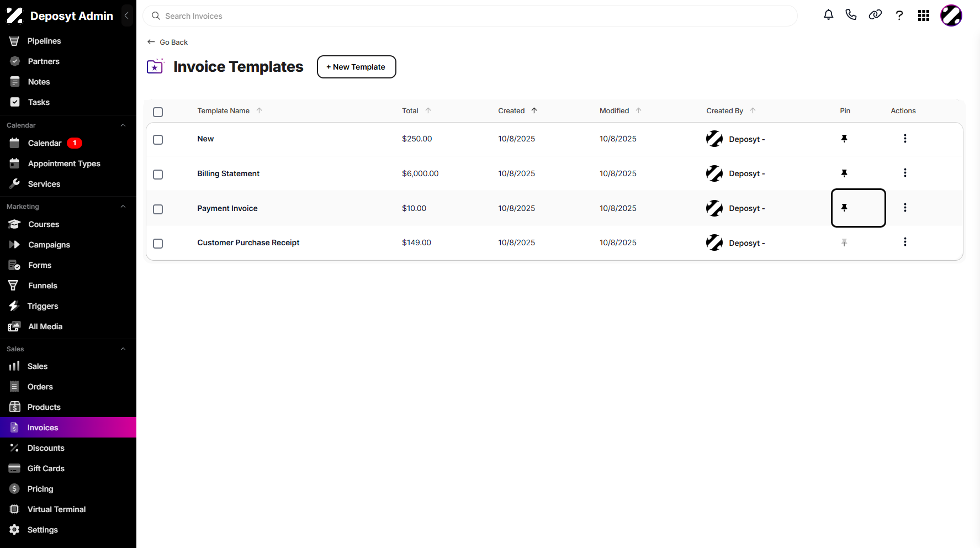Check the Billing Statement row checkbox
The height and width of the screenshot is (548, 980).
pyautogui.click(x=158, y=175)
